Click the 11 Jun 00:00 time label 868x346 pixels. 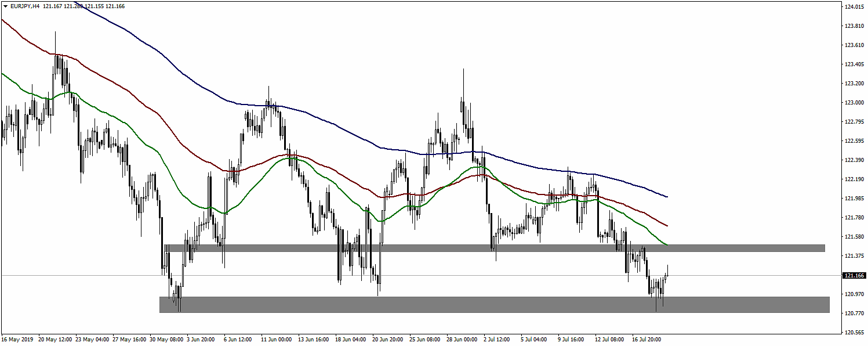[277, 338]
